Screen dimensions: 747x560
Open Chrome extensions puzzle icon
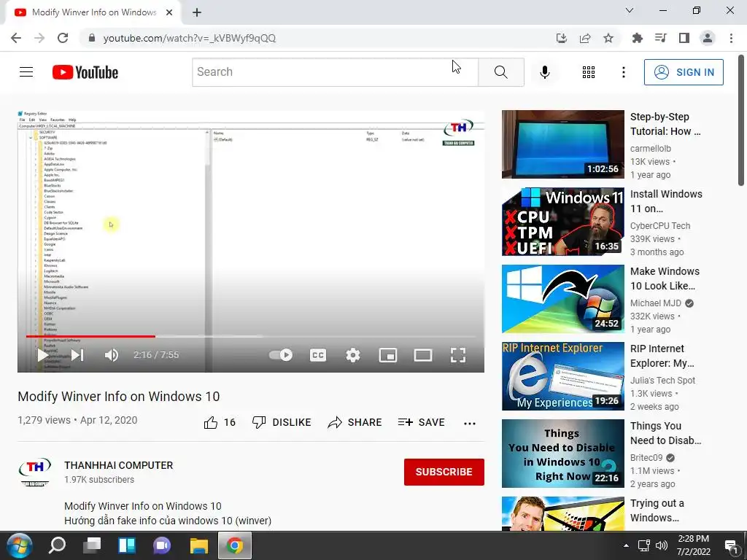coord(637,38)
